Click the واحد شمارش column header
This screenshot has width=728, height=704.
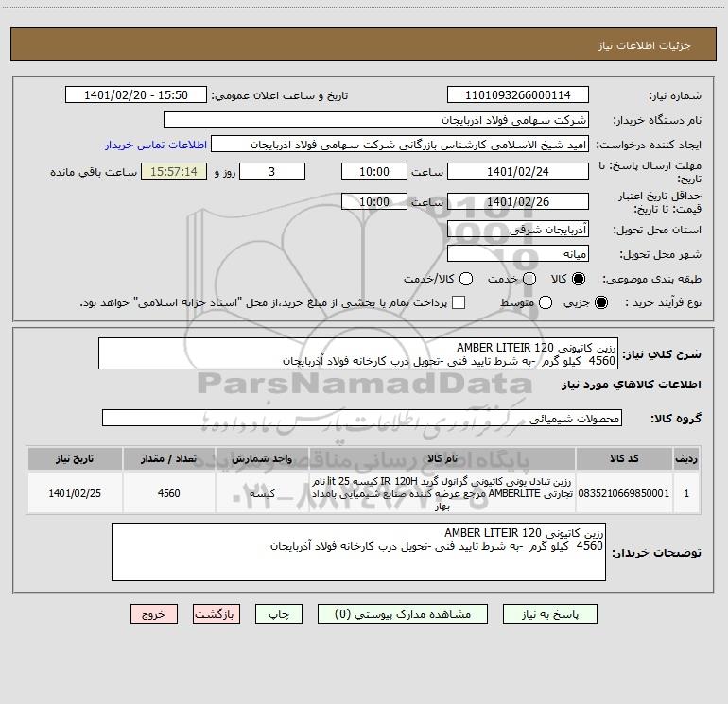(262, 459)
